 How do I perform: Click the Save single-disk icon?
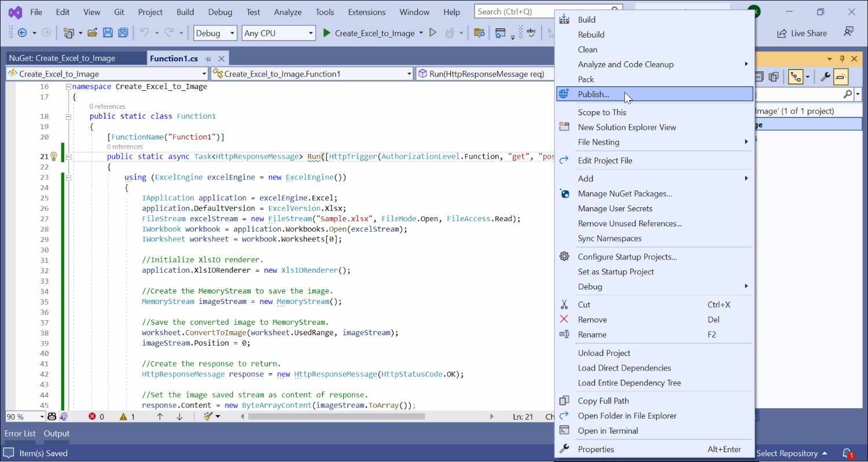pyautogui.click(x=108, y=33)
